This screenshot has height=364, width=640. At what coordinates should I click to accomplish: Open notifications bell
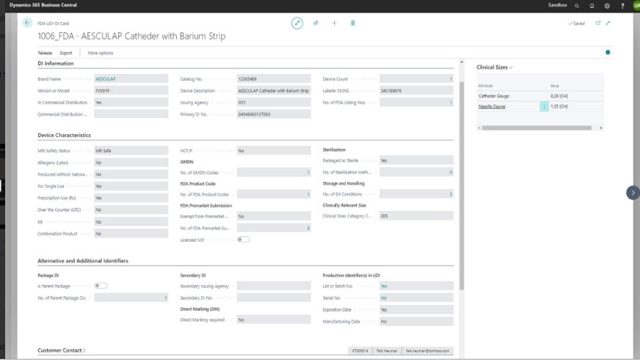coord(592,6)
